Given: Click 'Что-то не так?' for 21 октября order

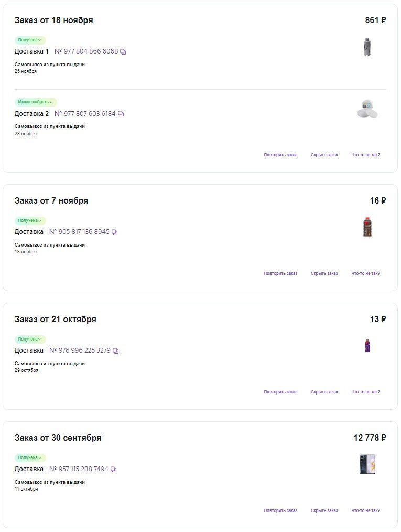Looking at the screenshot, I should coord(365,392).
